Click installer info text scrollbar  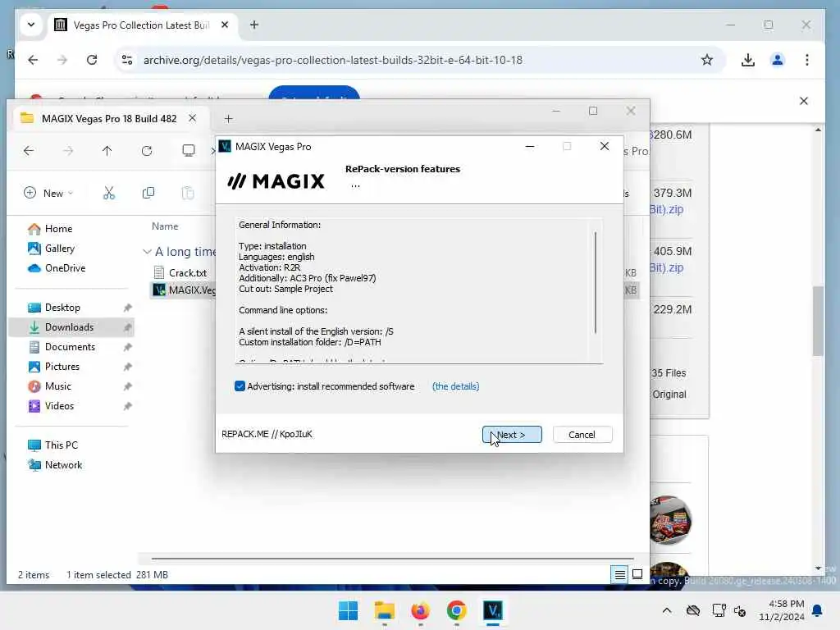click(596, 282)
